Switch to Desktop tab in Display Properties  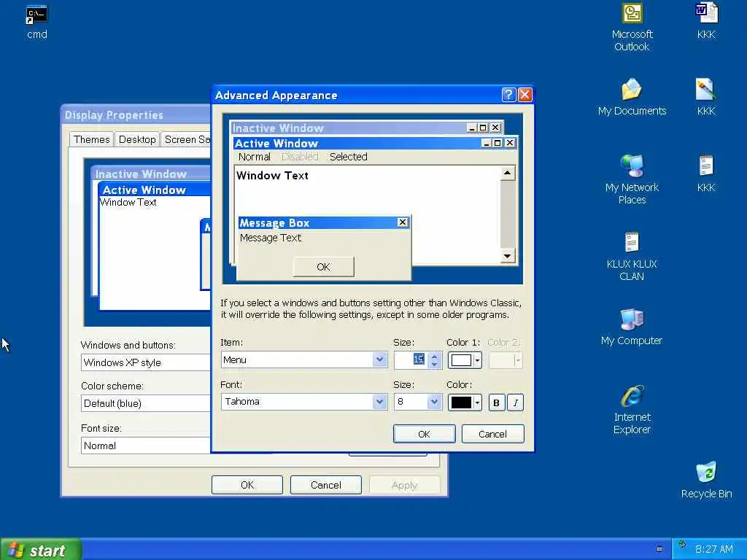(137, 139)
